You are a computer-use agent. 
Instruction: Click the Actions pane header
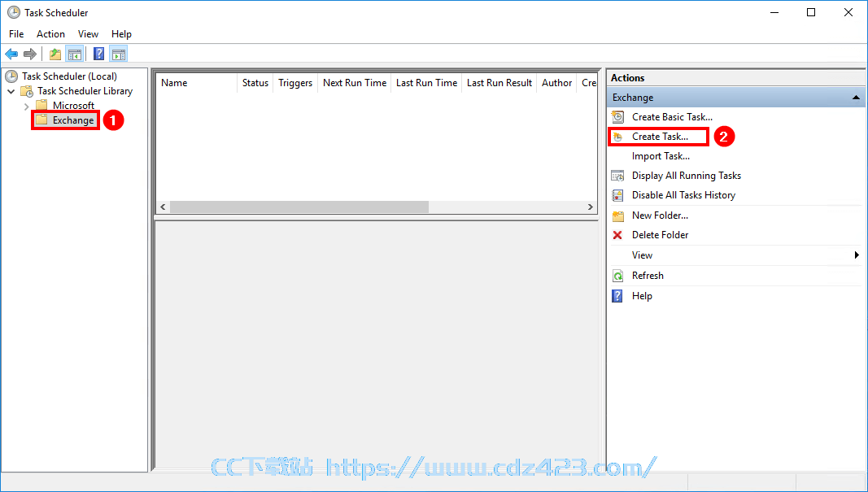coord(735,78)
